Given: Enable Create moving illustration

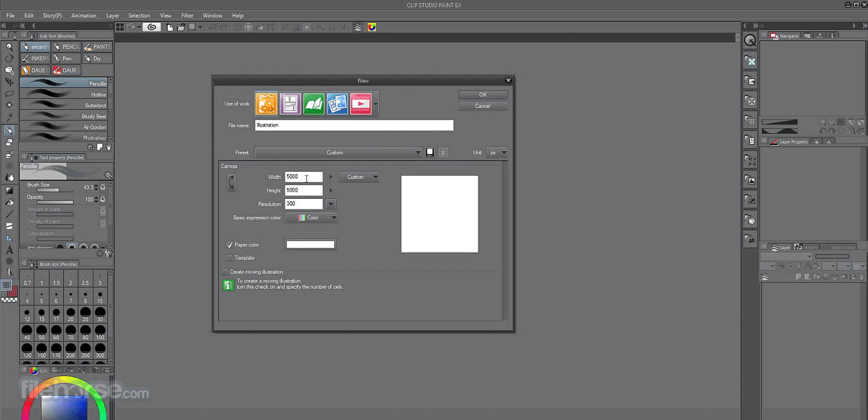Looking at the screenshot, I should pos(225,271).
